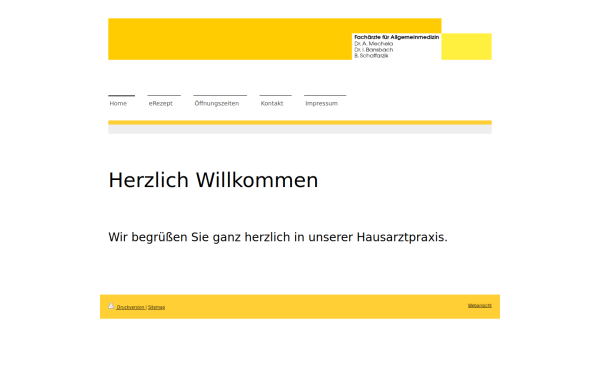600x375 pixels.
Task: Open the Druckversion link
Action: pyautogui.click(x=130, y=307)
